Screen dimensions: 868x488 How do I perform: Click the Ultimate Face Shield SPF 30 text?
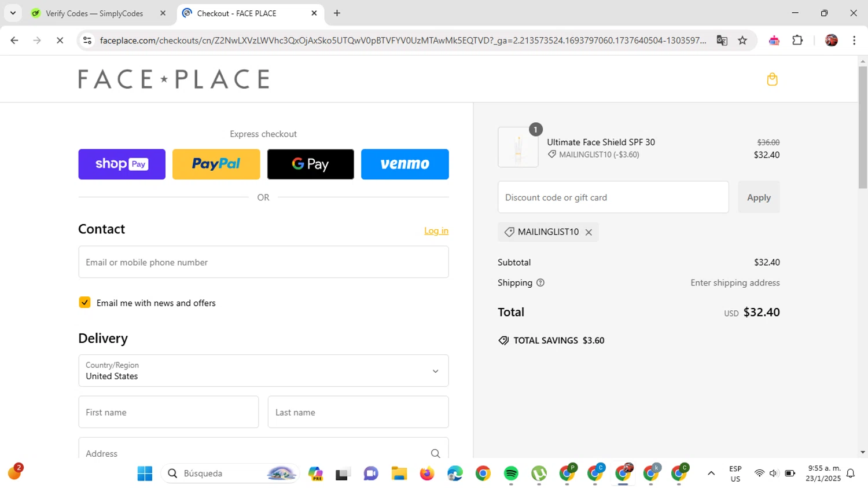pyautogui.click(x=601, y=142)
